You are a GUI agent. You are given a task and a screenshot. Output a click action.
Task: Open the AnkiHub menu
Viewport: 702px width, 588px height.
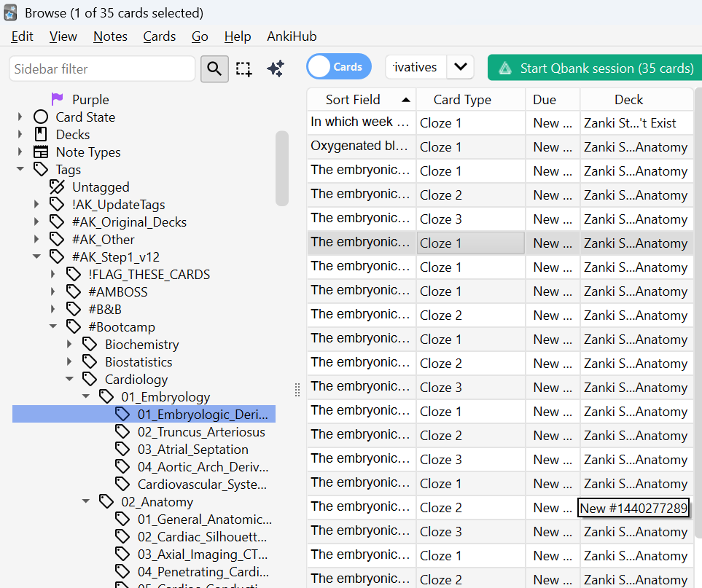(x=292, y=36)
